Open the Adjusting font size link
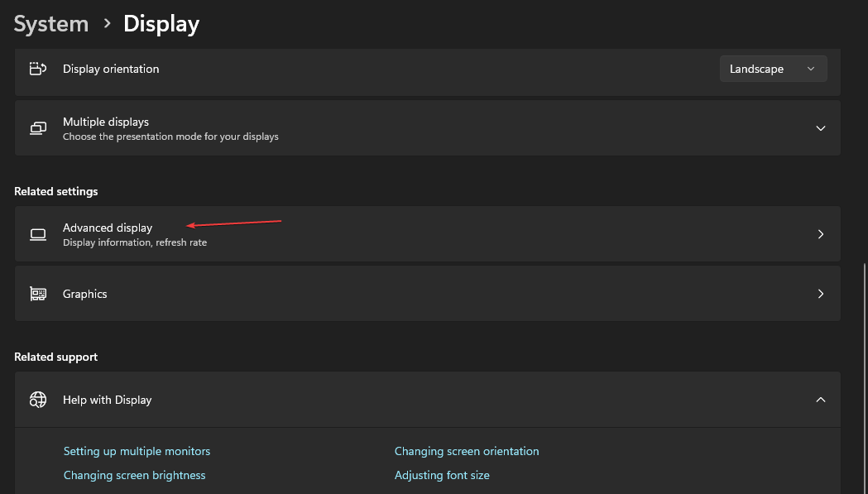This screenshot has width=868, height=494. [x=442, y=475]
